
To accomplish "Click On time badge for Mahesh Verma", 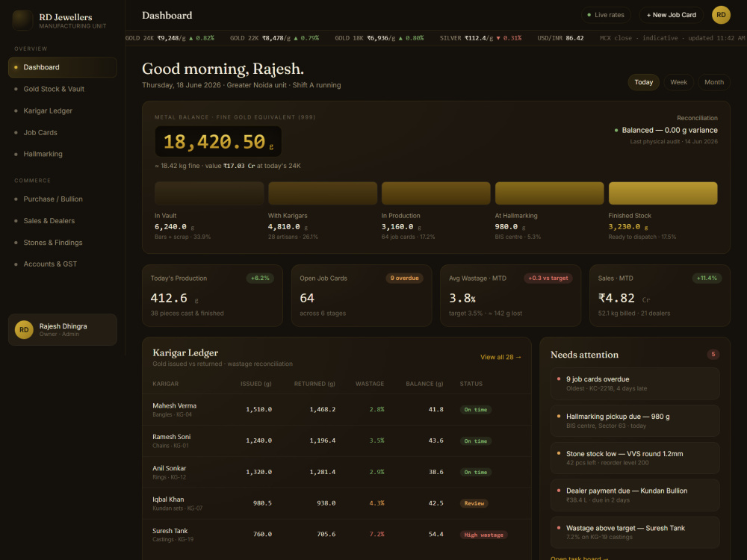I will point(475,409).
